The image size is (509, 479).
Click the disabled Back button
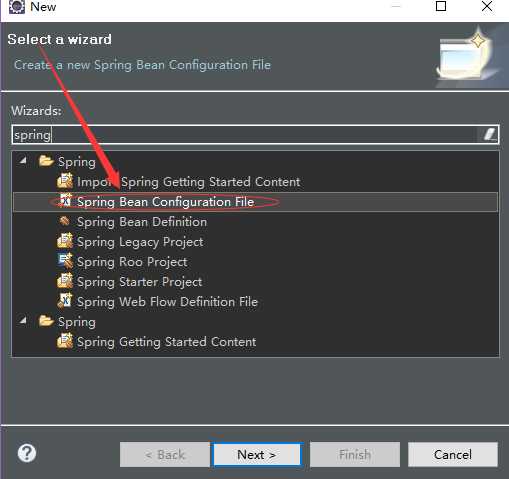[165, 455]
